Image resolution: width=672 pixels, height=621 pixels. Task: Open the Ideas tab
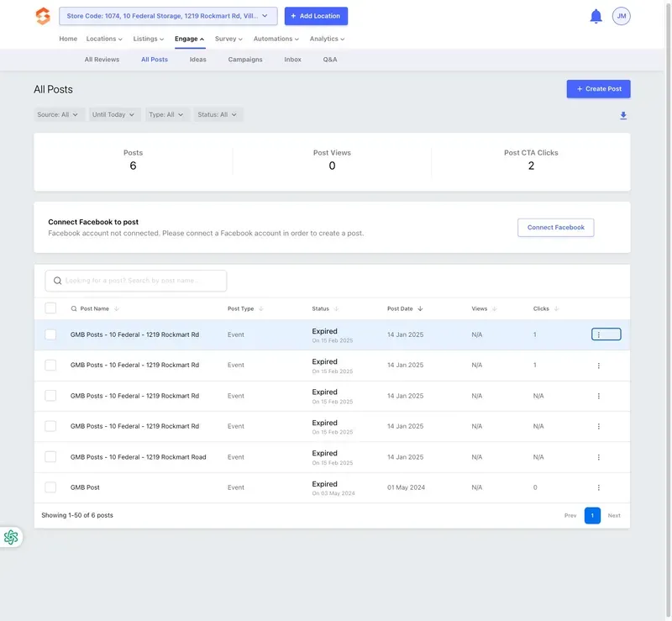pyautogui.click(x=198, y=60)
